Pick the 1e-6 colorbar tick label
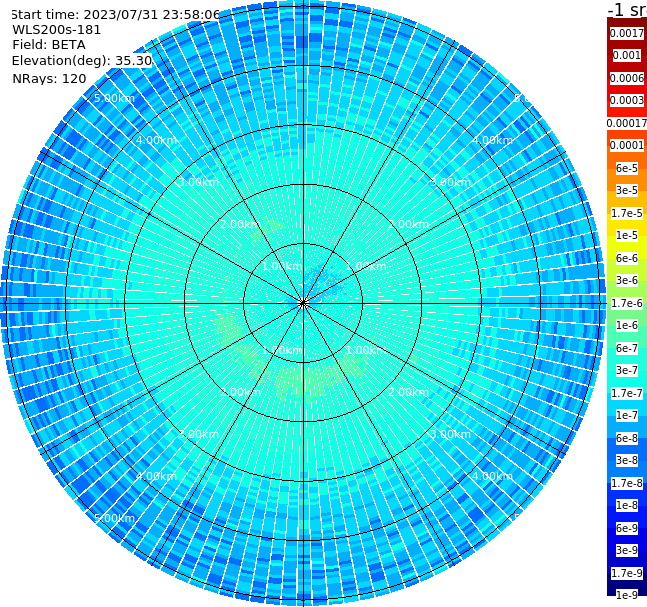This screenshot has height=607, width=647. tap(627, 325)
